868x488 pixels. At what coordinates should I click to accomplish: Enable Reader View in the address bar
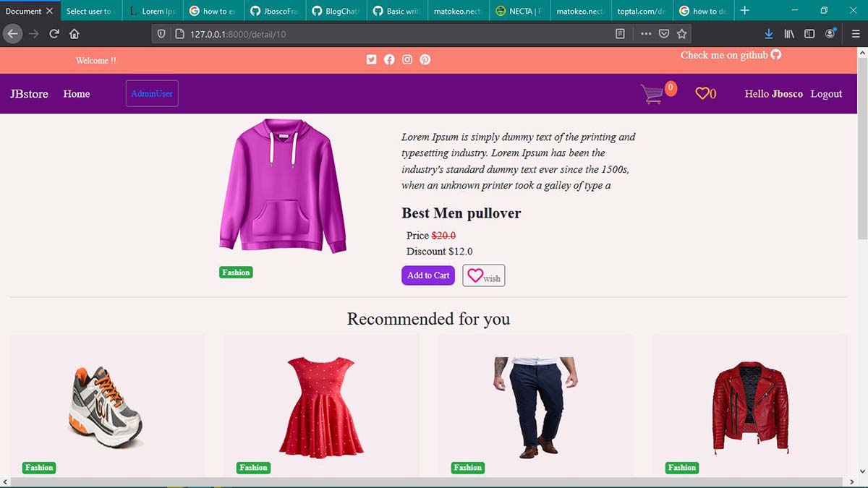click(618, 33)
